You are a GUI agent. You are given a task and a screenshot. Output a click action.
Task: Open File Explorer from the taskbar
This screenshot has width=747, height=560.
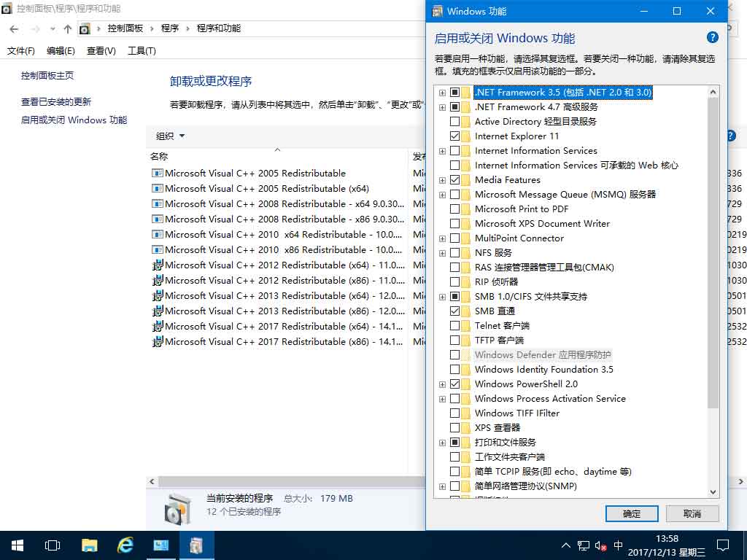(90, 545)
